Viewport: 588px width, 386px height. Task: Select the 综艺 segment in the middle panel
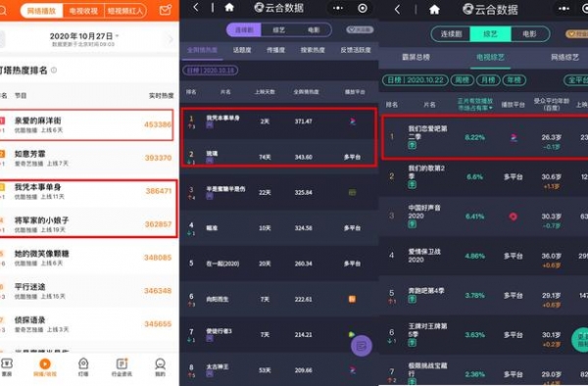pyautogui.click(x=278, y=29)
